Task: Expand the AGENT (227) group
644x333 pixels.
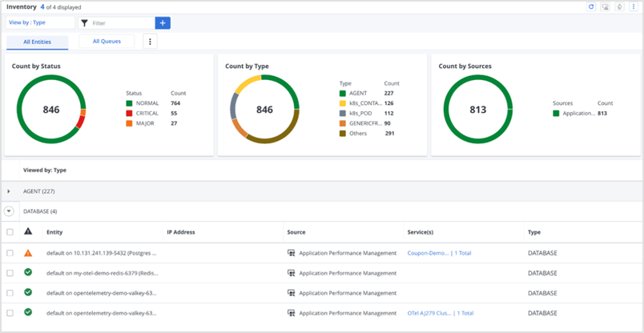Action: point(10,192)
